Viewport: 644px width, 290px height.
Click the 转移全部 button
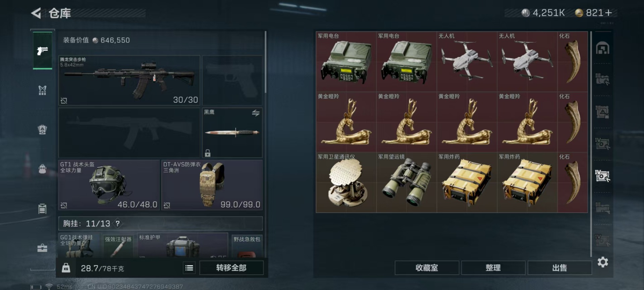[231, 268]
